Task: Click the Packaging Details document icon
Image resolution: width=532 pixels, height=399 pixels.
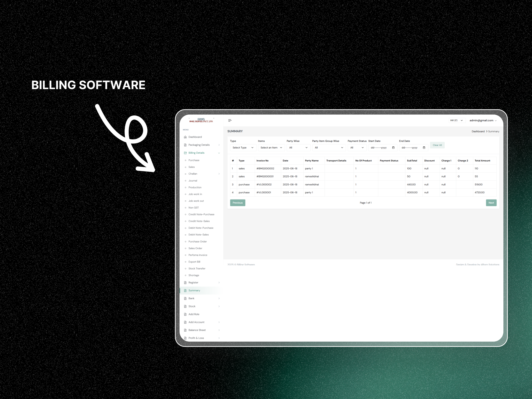Action: click(x=185, y=145)
